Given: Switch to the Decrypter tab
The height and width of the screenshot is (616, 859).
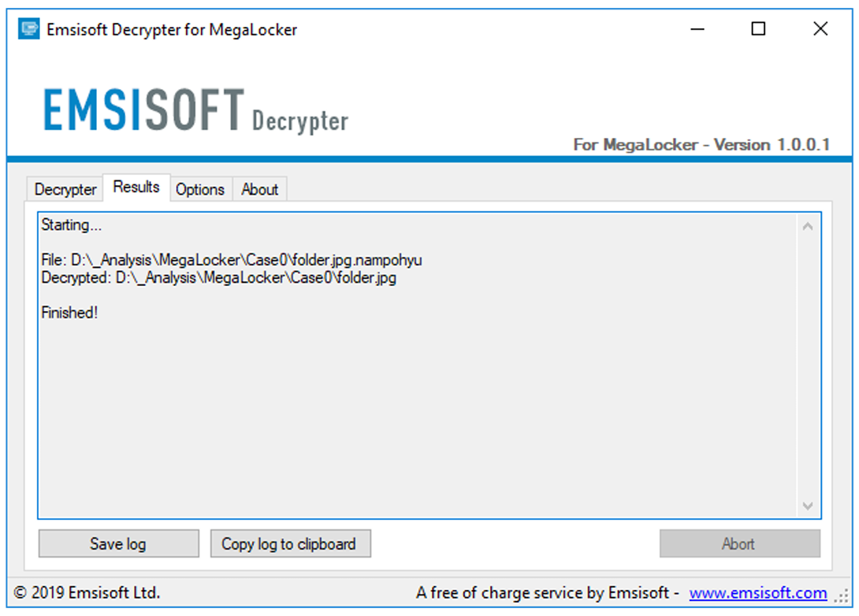Looking at the screenshot, I should pyautogui.click(x=65, y=190).
